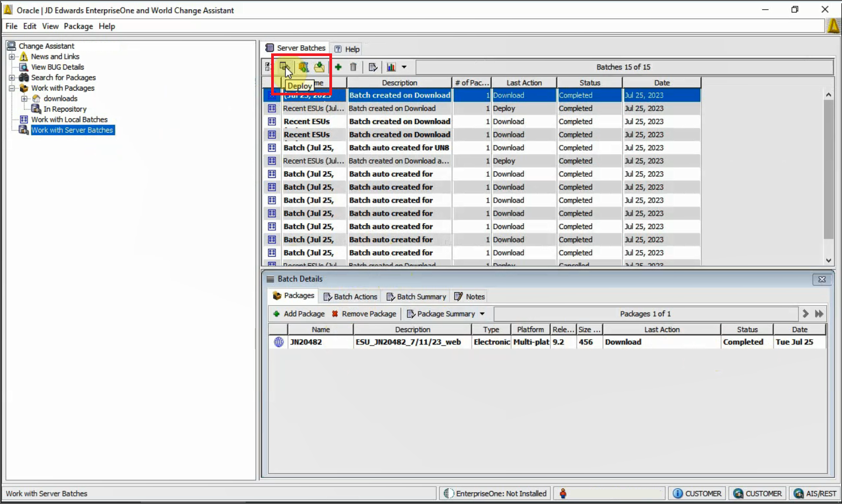Expand the Search for Packages node
Viewport: 842px width, 504px height.
pos(12,78)
